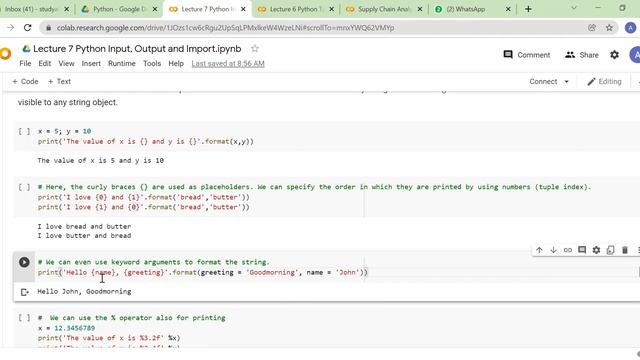Mirror cell in tab icon
The image size is (640, 360).
(610, 250)
